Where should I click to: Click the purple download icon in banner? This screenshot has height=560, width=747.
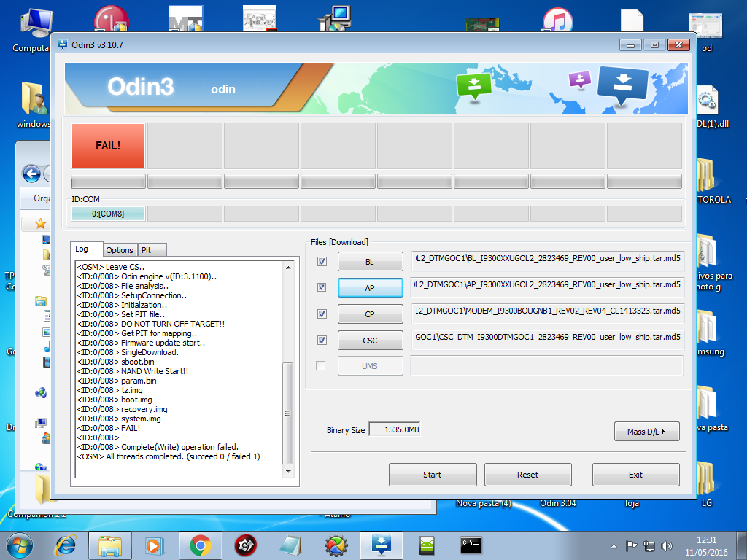[x=579, y=80]
